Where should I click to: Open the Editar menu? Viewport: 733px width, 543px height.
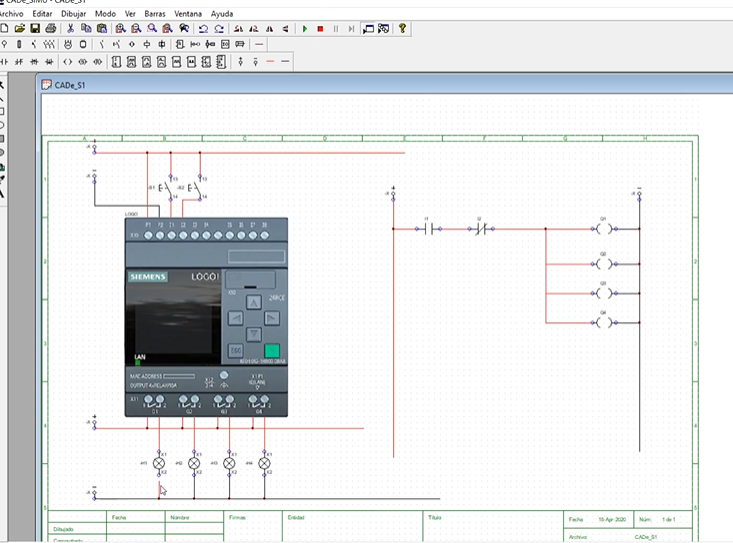tap(42, 14)
